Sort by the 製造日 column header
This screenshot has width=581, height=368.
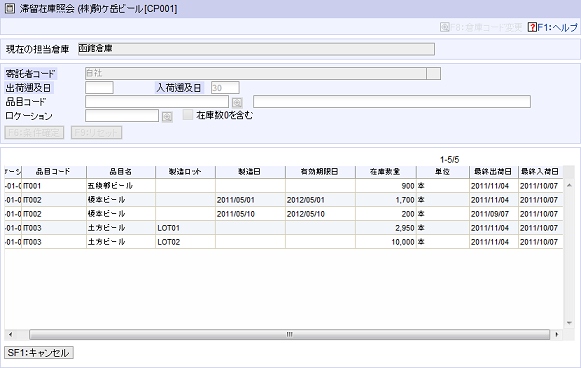pos(250,172)
